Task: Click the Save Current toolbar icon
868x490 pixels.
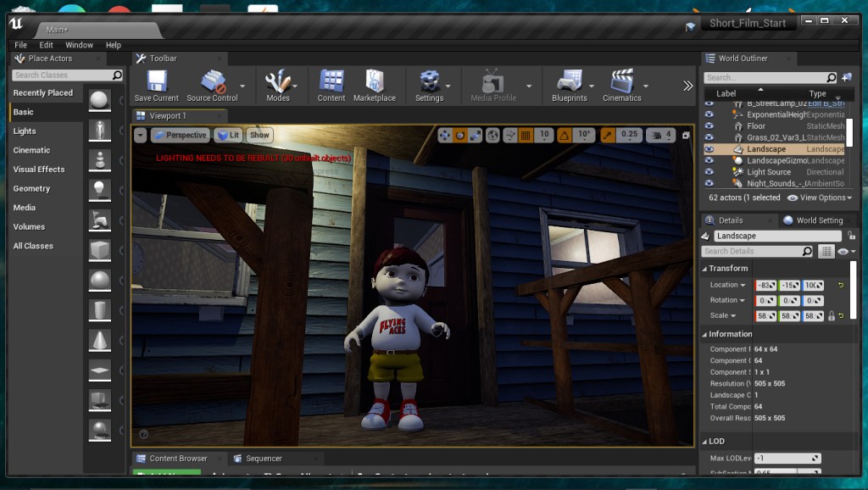Action: tap(156, 81)
